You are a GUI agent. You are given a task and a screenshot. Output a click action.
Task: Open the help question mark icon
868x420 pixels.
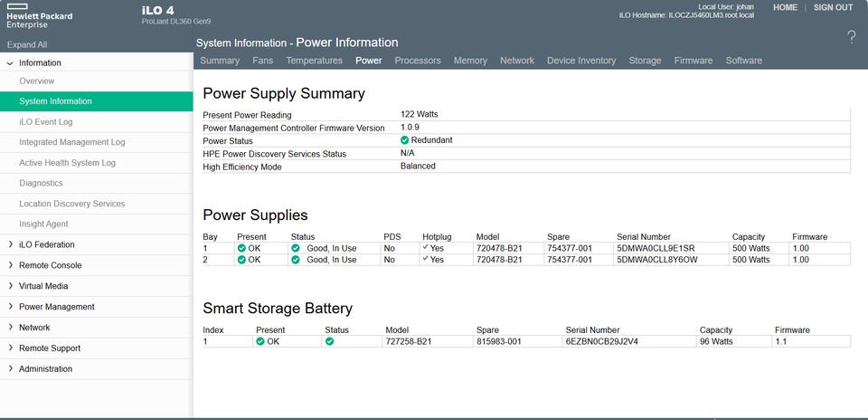(x=852, y=38)
